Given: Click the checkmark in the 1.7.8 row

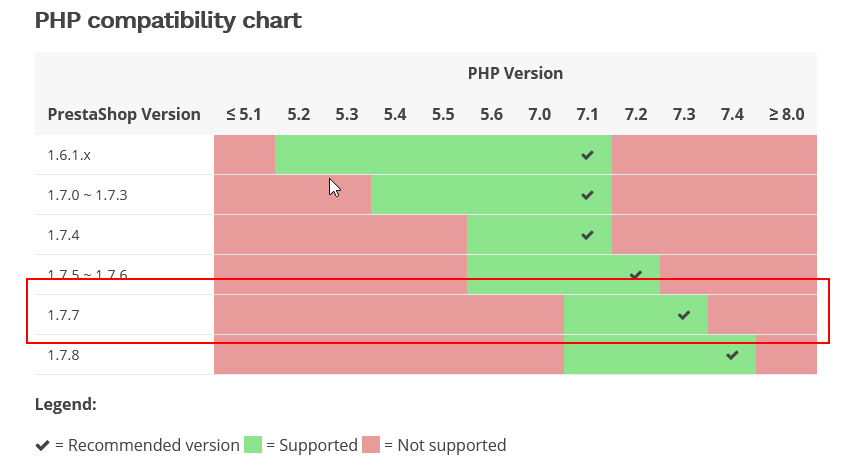Looking at the screenshot, I should (x=732, y=355).
